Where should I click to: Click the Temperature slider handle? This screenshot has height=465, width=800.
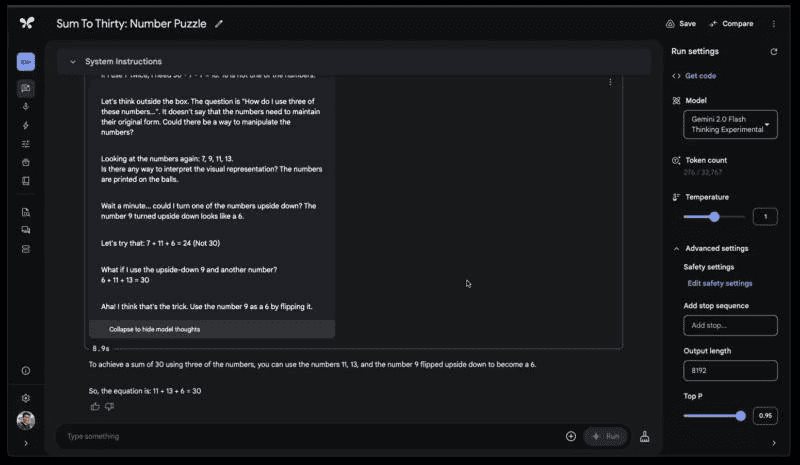714,216
